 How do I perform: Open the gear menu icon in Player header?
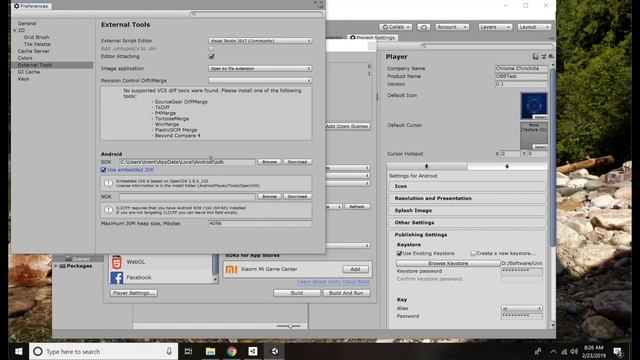point(551,56)
